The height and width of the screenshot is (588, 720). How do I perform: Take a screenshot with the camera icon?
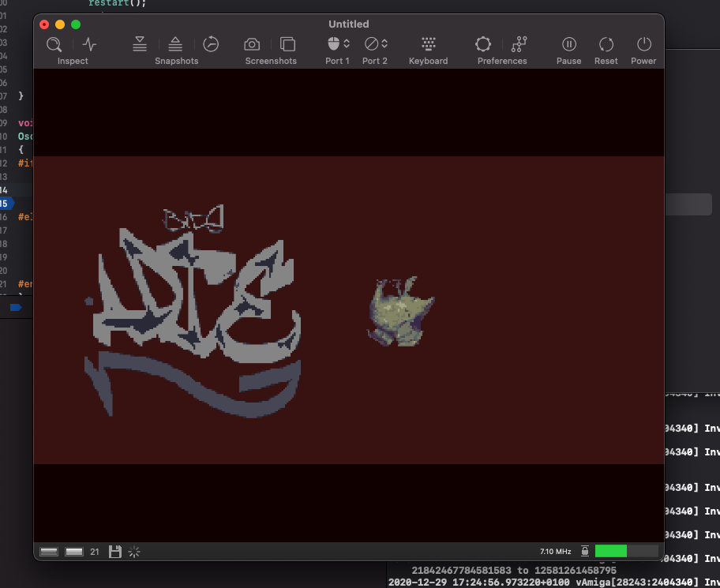[x=252, y=44]
